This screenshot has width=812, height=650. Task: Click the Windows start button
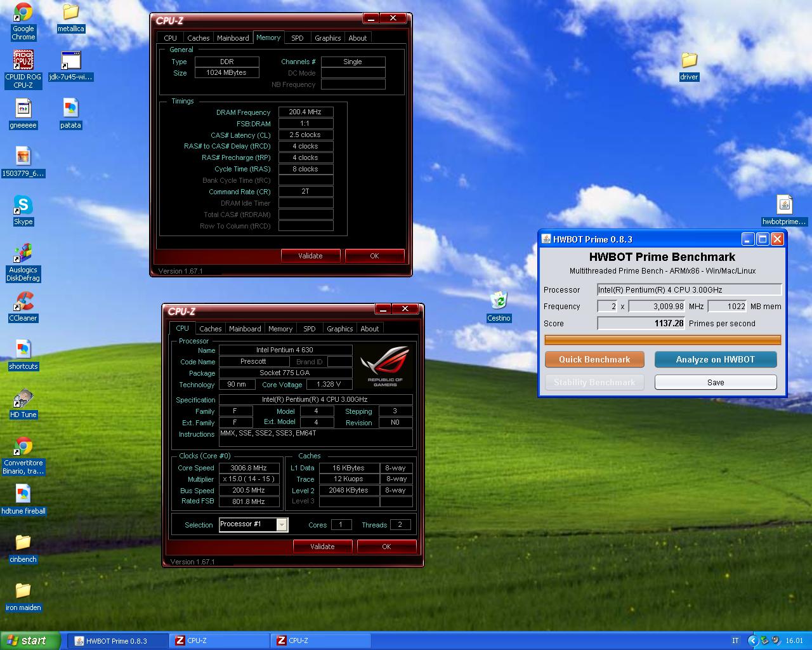(30, 640)
